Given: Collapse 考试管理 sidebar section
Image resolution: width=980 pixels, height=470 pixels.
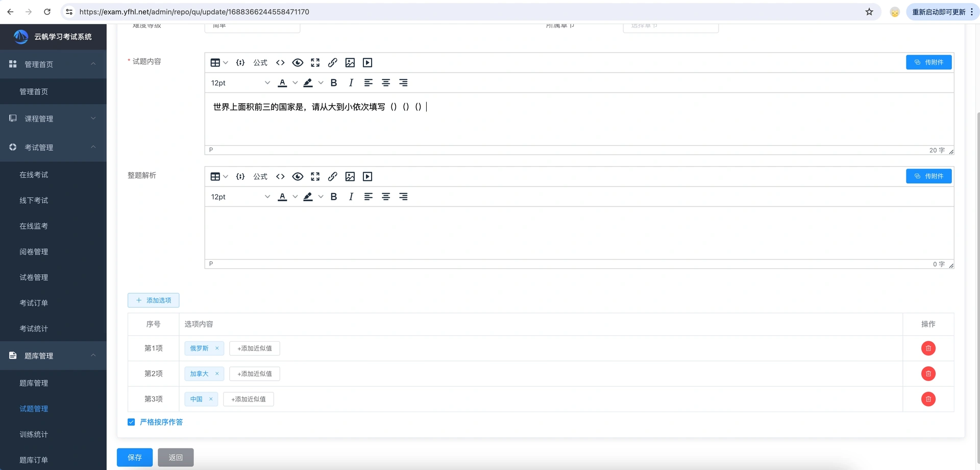Looking at the screenshot, I should point(53,147).
